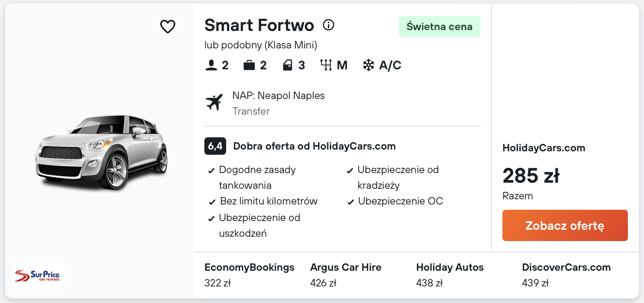The height and width of the screenshot is (303, 644).
Task: Click the luggage bag icon
Action: [x=249, y=65]
